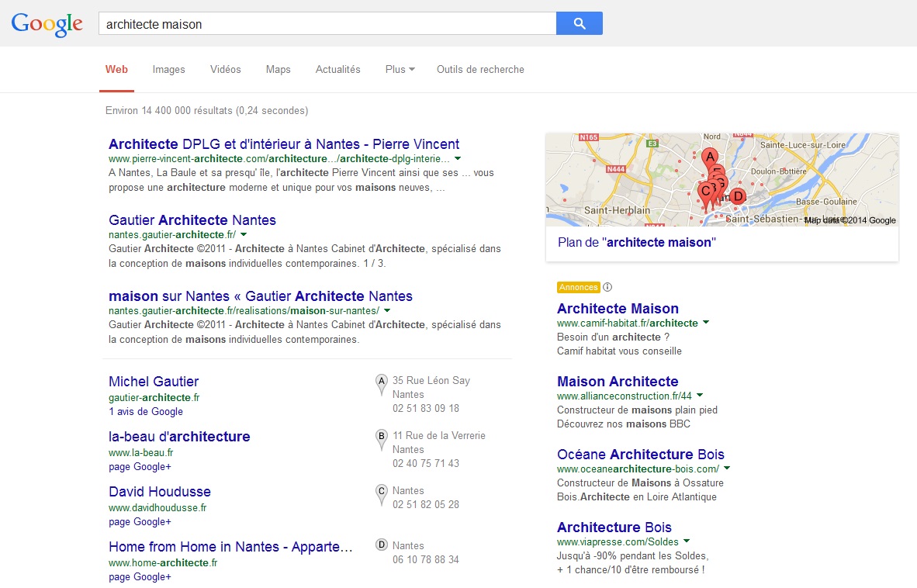
Task: Open the Architecture Bois viapresse ad
Action: (x=614, y=527)
